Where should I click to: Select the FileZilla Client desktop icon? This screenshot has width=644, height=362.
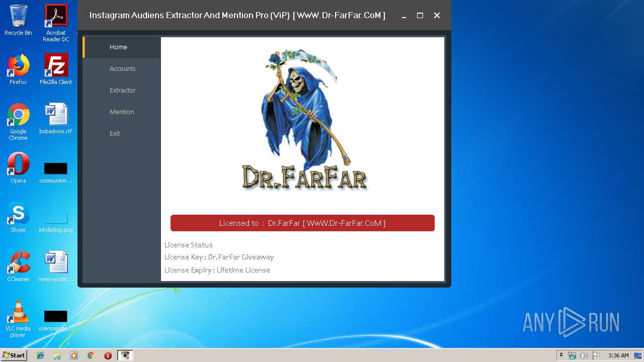click(x=56, y=69)
